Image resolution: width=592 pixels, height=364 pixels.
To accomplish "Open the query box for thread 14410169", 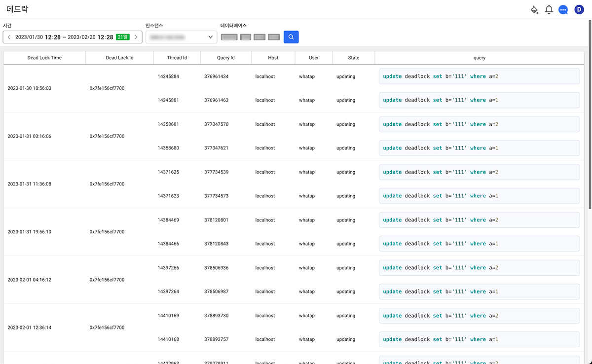I will tap(480, 316).
